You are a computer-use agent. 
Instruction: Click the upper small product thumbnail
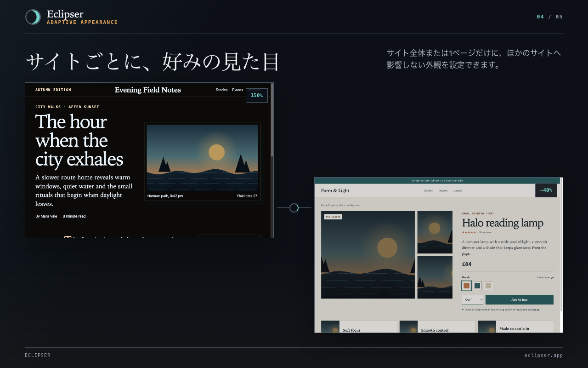[435, 232]
